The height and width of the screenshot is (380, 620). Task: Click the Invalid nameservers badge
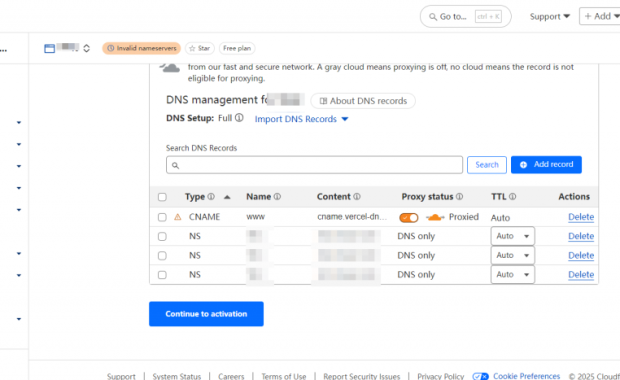142,48
